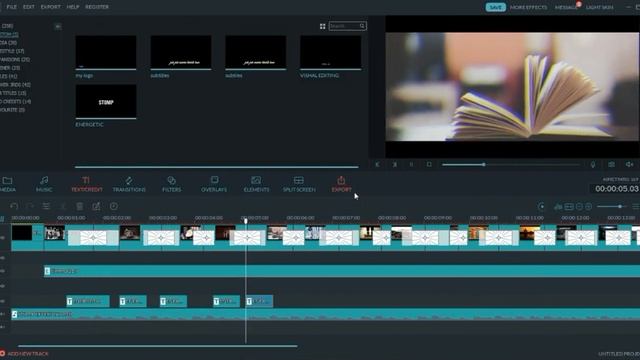Image resolution: width=640 pixels, height=360 pixels.
Task: Click the red Export button
Action: [x=341, y=184]
